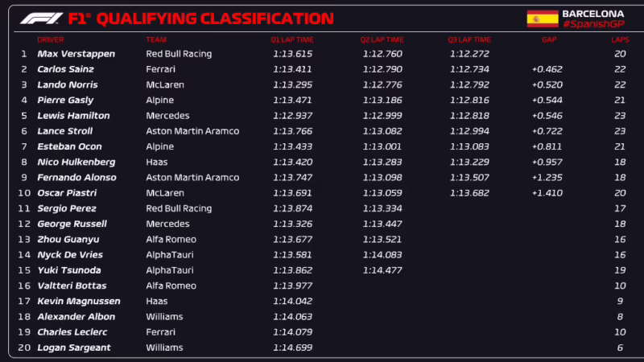Select the Q1 Lap Time column header
Image resolution: width=644 pixels, height=362 pixels.
point(292,39)
